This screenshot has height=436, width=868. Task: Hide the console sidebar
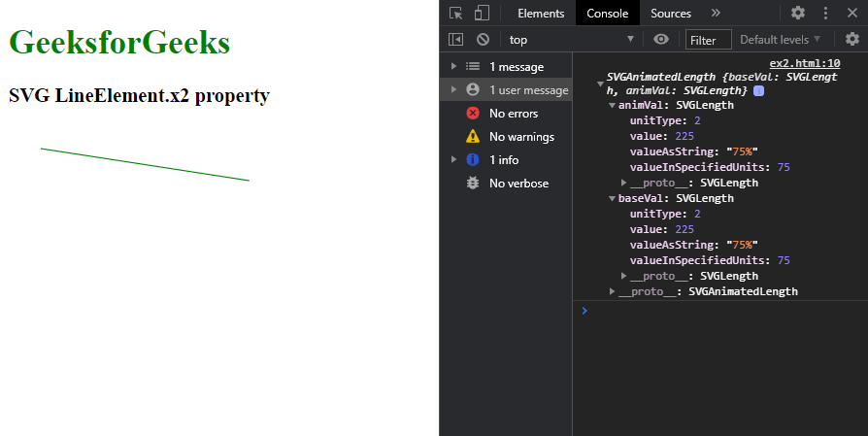tap(455, 39)
